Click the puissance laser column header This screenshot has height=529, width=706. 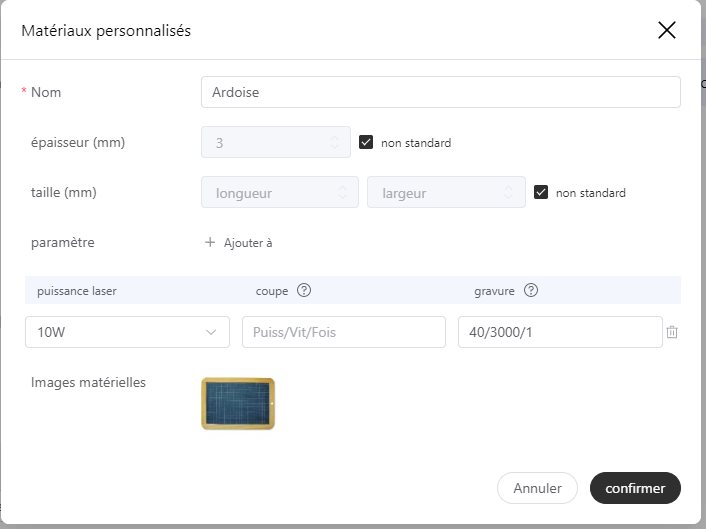[x=77, y=291]
